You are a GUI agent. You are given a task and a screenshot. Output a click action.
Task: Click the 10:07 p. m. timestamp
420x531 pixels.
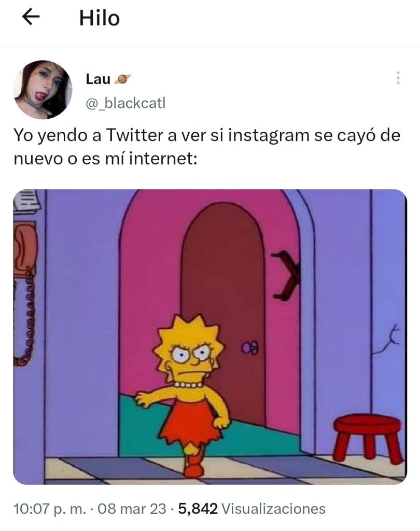coord(50,509)
